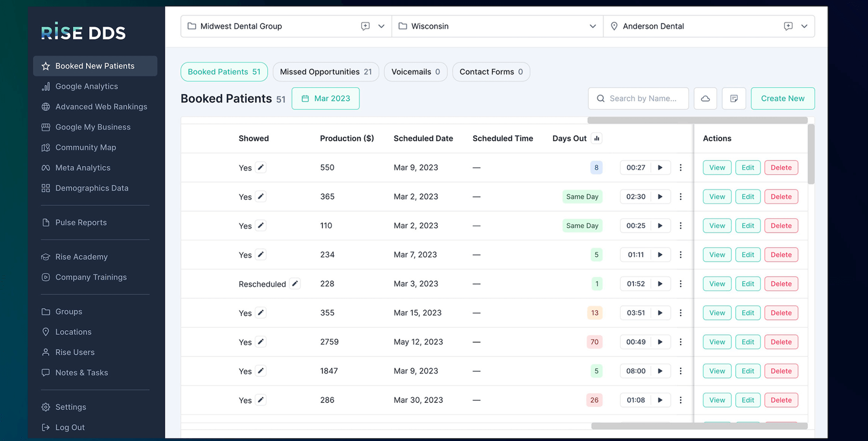This screenshot has width=868, height=441.
Task: Delete the Mar 30, 2023 row
Action: point(781,400)
